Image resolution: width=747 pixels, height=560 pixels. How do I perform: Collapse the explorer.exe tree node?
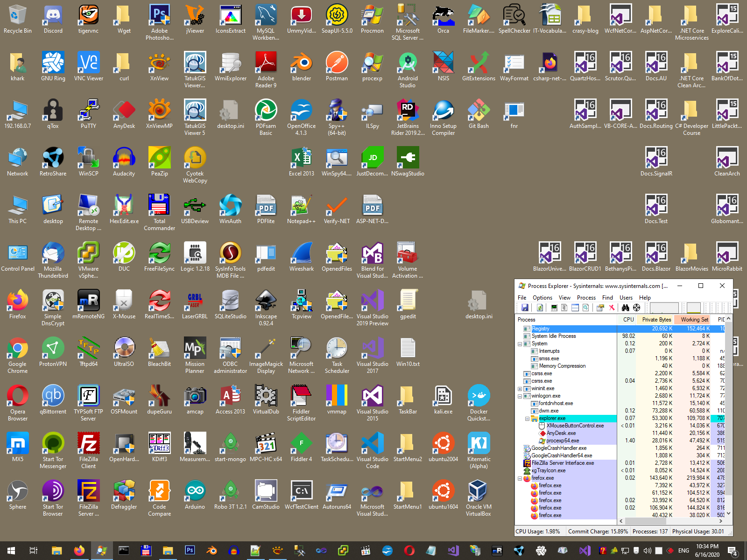527,419
